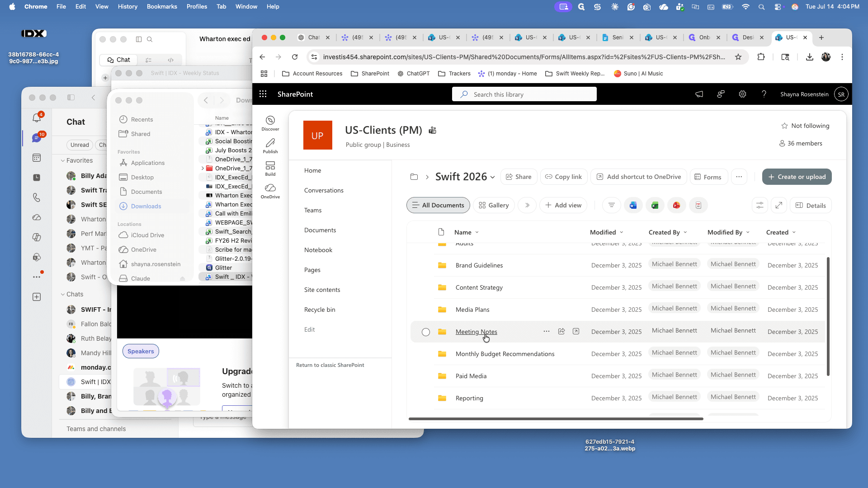Expand the Swift 2026 folder dropdown
The height and width of the screenshot is (488, 868).
pyautogui.click(x=492, y=177)
